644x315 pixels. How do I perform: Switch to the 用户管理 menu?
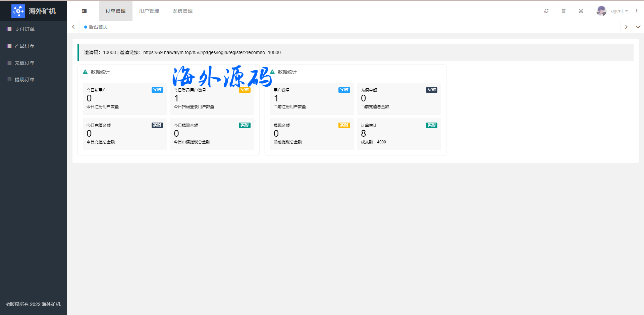click(x=149, y=11)
